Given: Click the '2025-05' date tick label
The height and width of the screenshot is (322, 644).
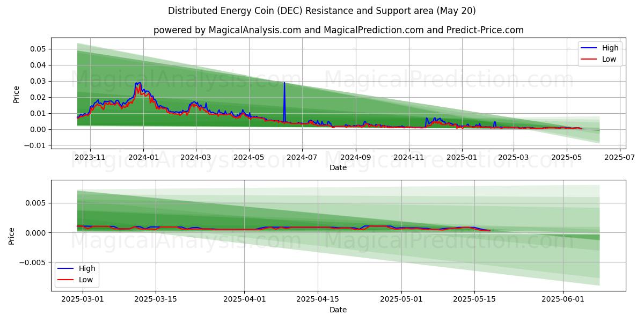Looking at the screenshot, I should click(567, 157).
